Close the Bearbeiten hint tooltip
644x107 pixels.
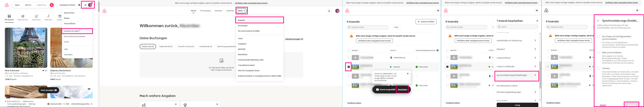(408, 74)
